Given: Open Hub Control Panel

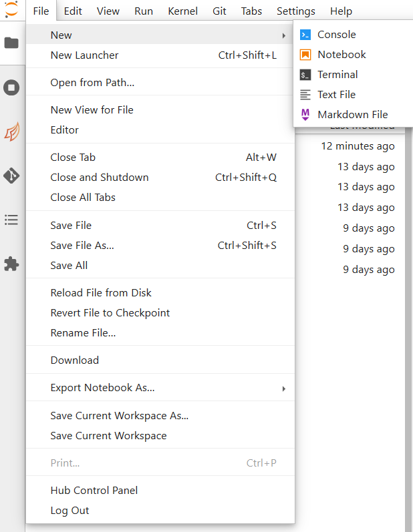Looking at the screenshot, I should click(94, 491).
